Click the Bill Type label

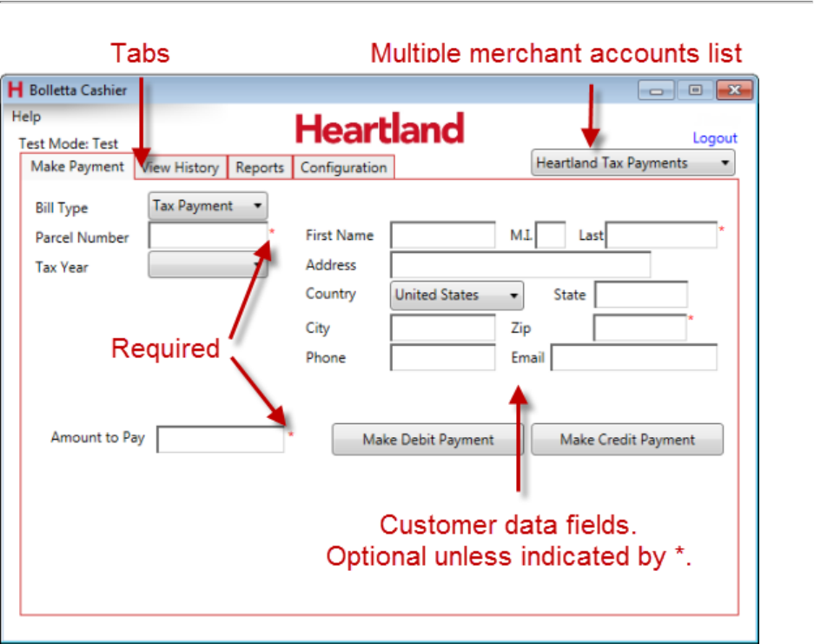(62, 208)
